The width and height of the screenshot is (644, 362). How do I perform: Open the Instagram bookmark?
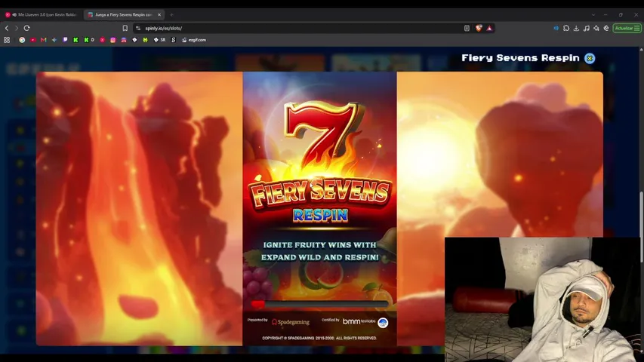(113, 40)
